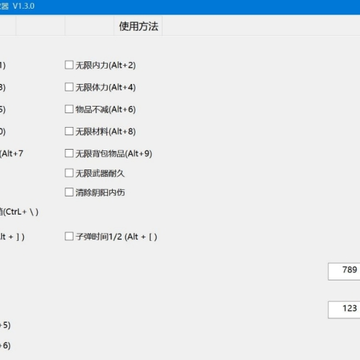Select the 清除阴阳内伤 checkbox
Screen dimensions: 360x360
click(x=69, y=192)
